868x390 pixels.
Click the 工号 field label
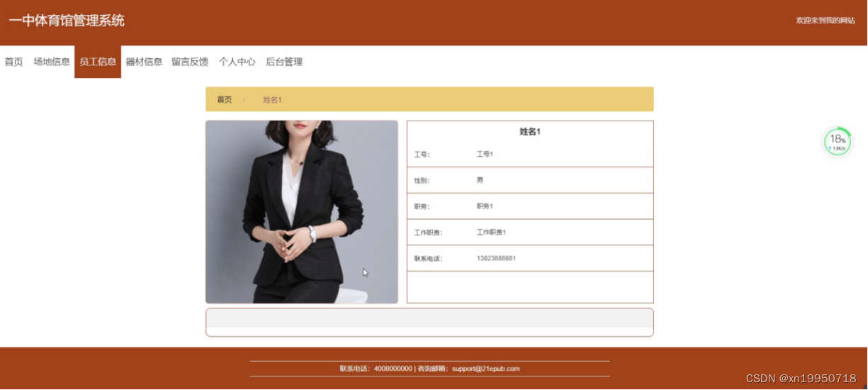click(x=422, y=155)
